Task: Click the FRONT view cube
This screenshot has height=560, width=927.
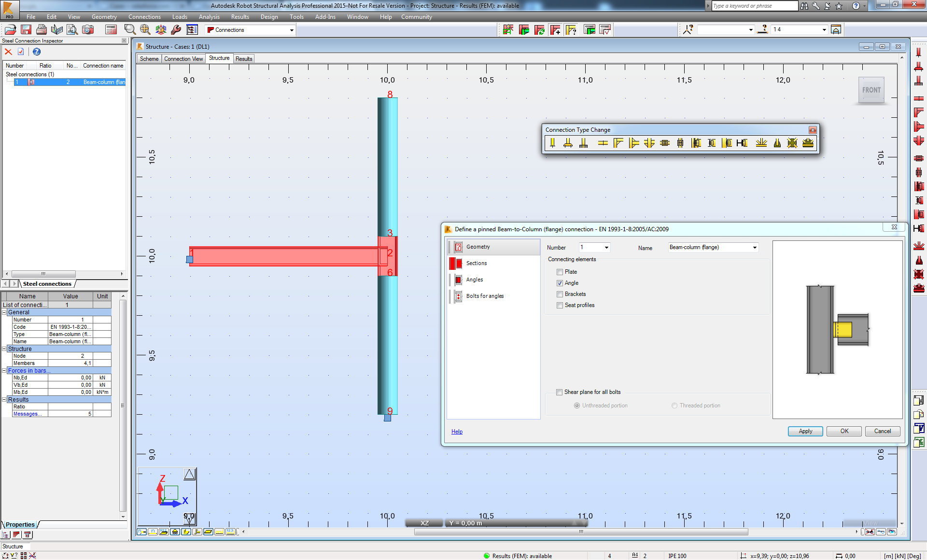Action: pos(871,90)
